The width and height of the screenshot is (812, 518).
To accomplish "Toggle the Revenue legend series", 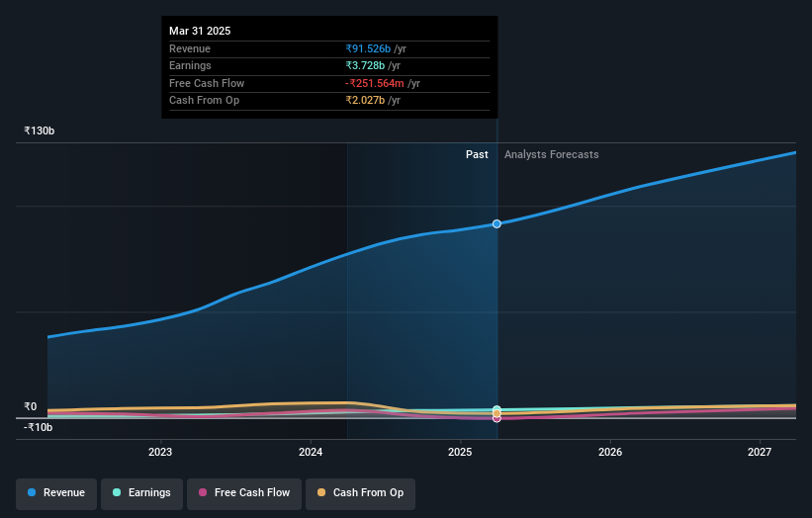I will pyautogui.click(x=56, y=492).
